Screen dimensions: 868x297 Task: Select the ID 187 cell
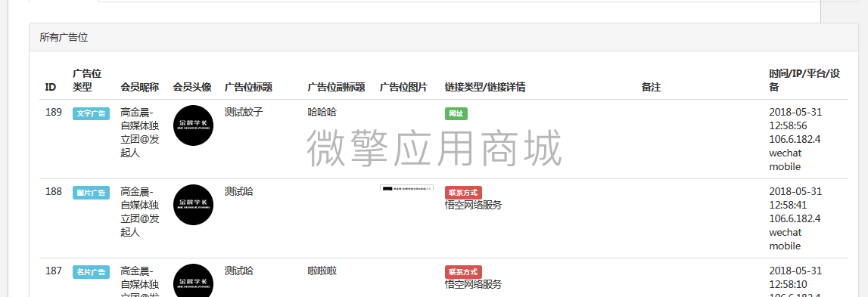(x=53, y=271)
